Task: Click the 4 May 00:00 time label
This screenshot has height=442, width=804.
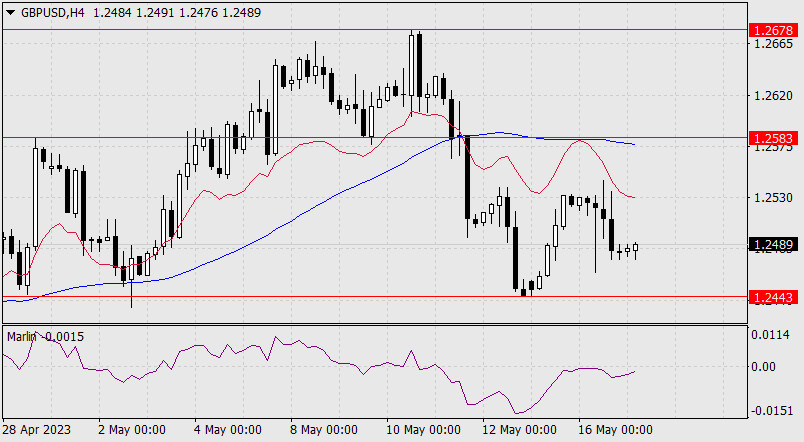Action: point(228,429)
